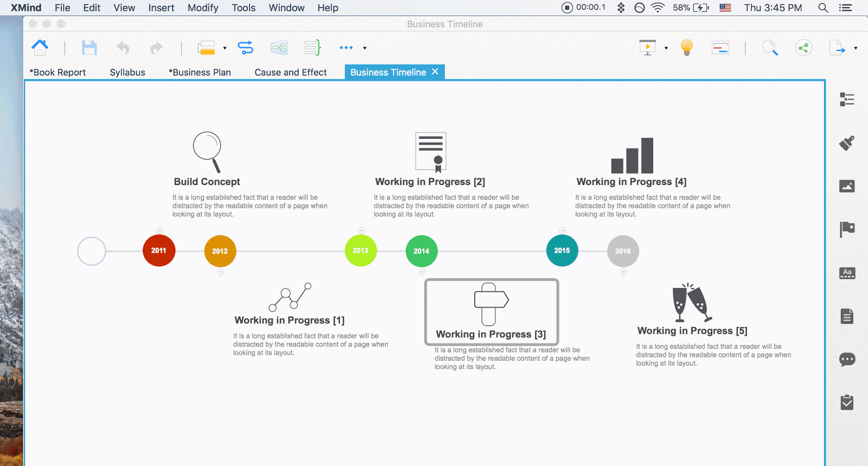Close the Business Timeline tab
This screenshot has height=466, width=868.
coord(435,72)
